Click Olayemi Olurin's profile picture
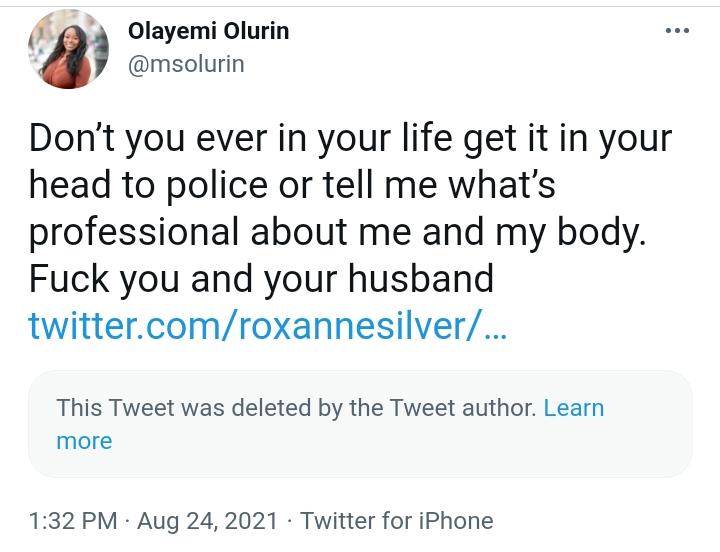720x552 pixels. click(x=69, y=51)
